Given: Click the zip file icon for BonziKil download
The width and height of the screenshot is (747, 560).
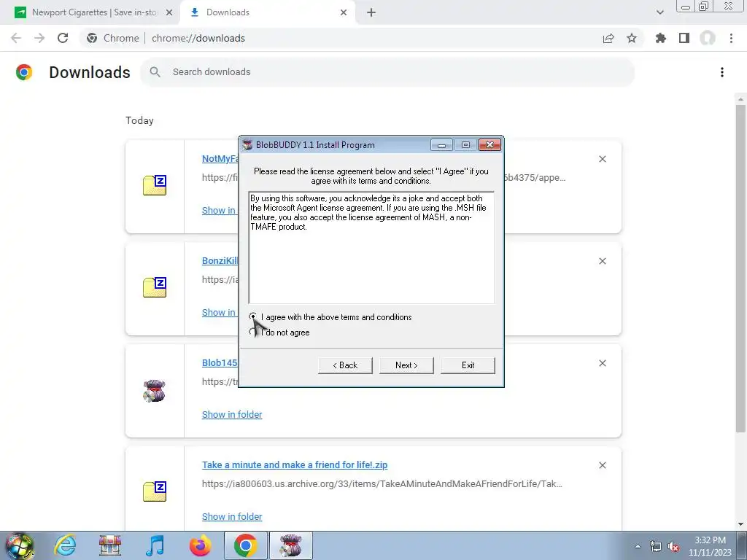Looking at the screenshot, I should click(155, 287).
